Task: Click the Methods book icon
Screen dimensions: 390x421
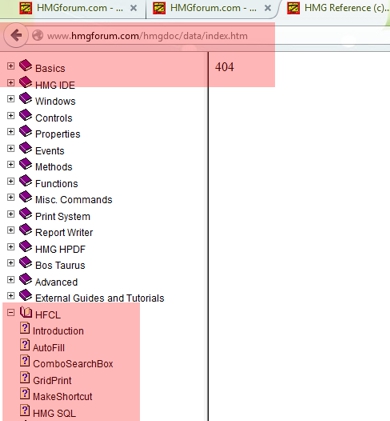Action: 25,164
